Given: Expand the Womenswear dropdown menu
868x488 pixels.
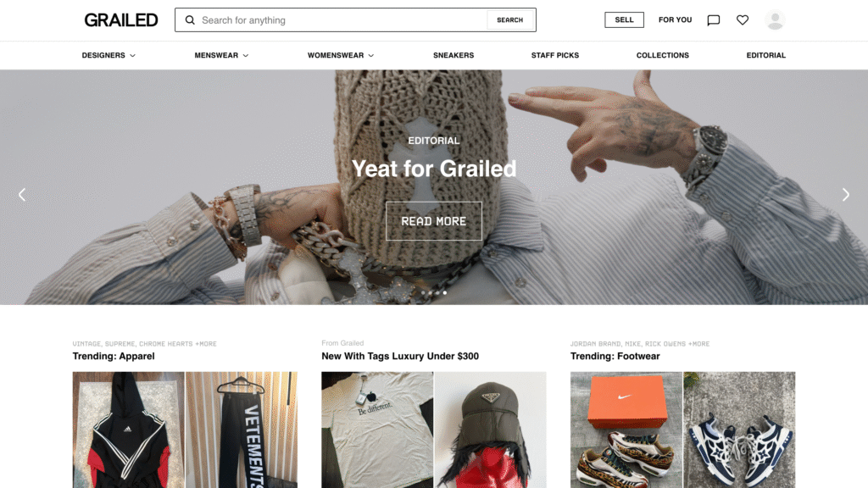Looking at the screenshot, I should tap(341, 55).
